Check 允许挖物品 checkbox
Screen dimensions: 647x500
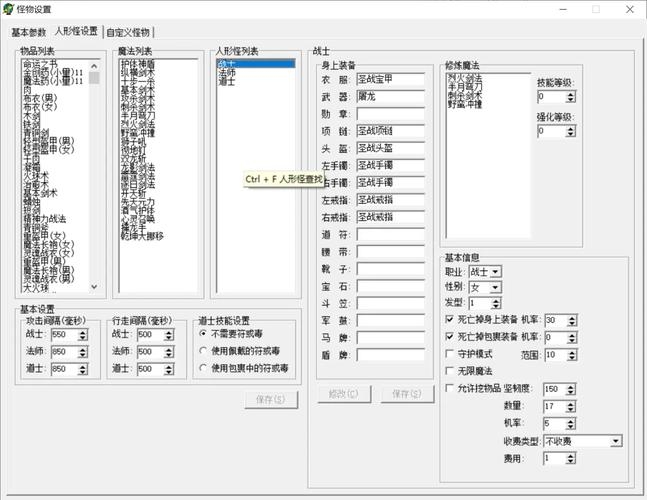coord(450,388)
